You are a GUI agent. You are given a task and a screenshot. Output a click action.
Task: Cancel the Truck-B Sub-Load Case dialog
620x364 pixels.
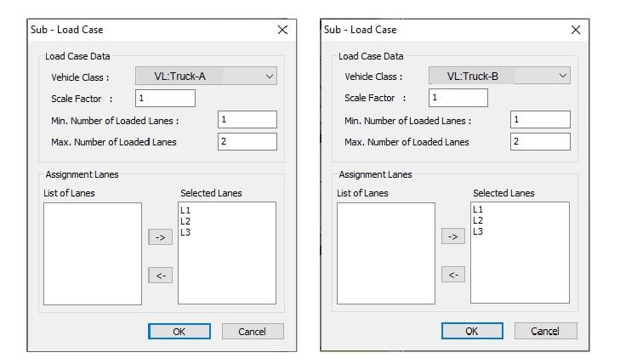pyautogui.click(x=546, y=331)
